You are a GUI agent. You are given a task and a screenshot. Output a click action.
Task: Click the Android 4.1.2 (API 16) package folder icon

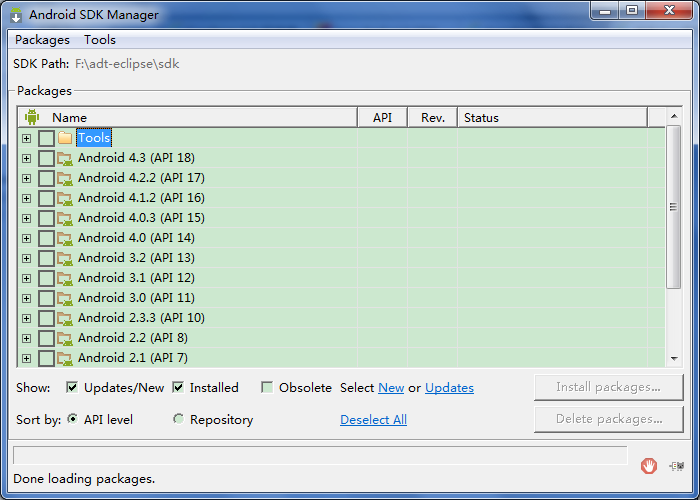click(65, 198)
